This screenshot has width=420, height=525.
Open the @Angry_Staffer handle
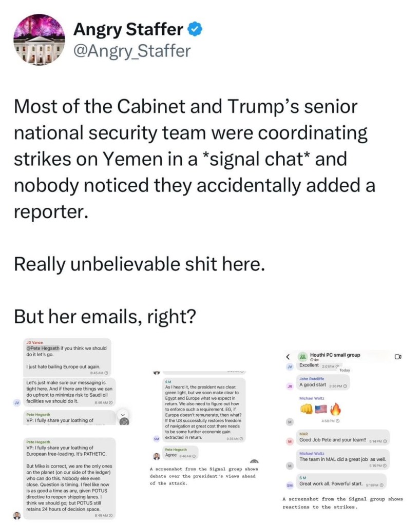(x=132, y=51)
